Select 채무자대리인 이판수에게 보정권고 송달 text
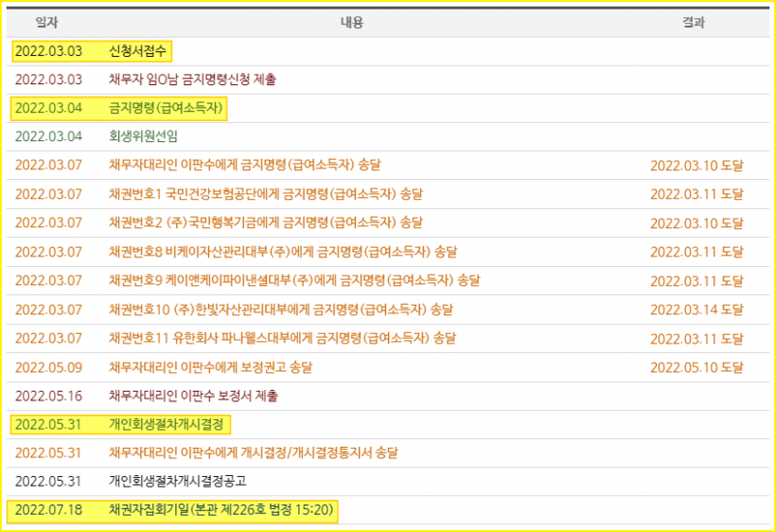The width and height of the screenshot is (776, 532). pyautogui.click(x=210, y=367)
